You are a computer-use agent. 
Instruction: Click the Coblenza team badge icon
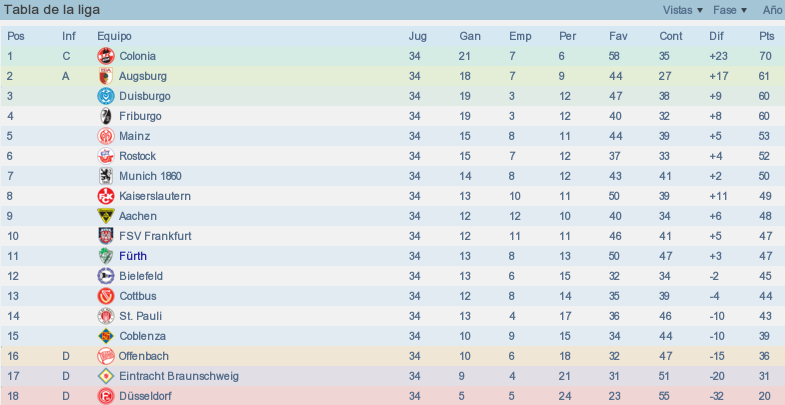106,336
